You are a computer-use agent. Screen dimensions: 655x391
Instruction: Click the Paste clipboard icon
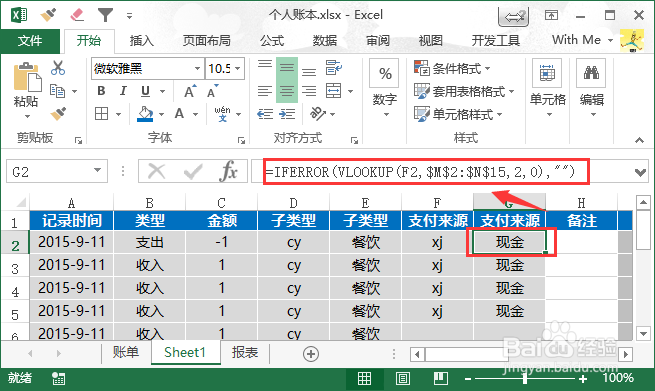pyautogui.click(x=27, y=78)
